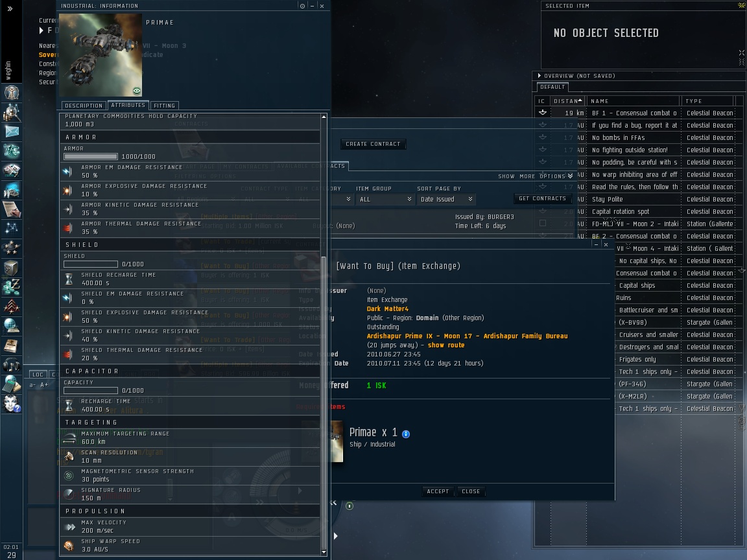
Task: Switch to the Fitting tab
Action: coord(164,106)
